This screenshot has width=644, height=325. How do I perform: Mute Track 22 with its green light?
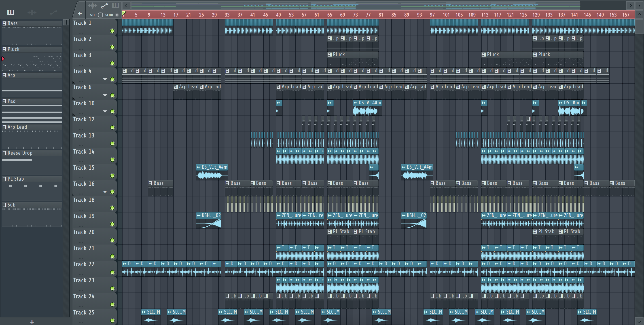tap(112, 272)
